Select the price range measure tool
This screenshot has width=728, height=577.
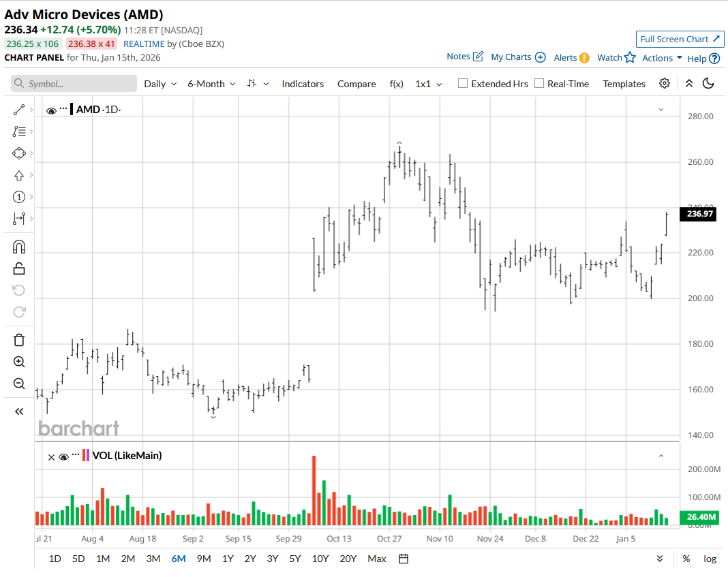point(19,219)
